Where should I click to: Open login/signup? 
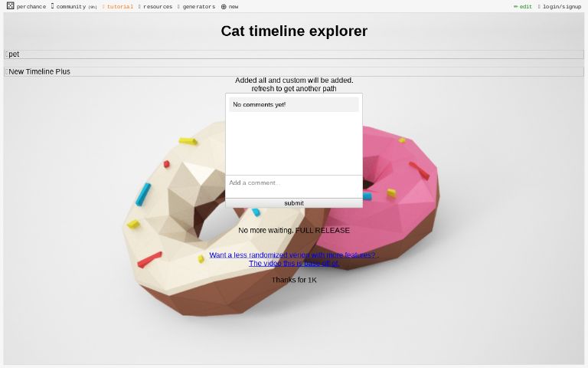click(x=560, y=6)
